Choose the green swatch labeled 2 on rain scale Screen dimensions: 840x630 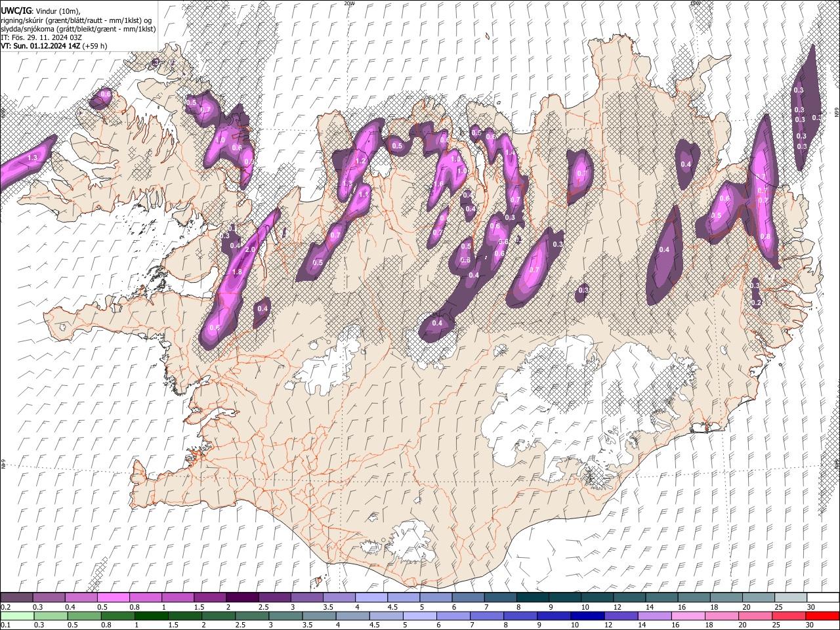(x=219, y=616)
